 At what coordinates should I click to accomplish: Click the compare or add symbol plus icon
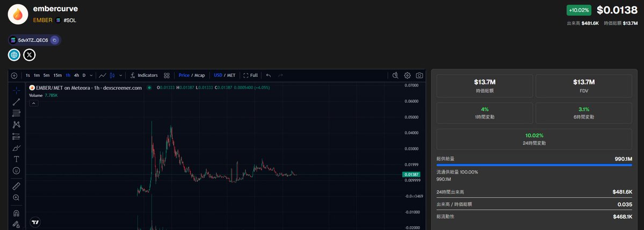point(14,76)
